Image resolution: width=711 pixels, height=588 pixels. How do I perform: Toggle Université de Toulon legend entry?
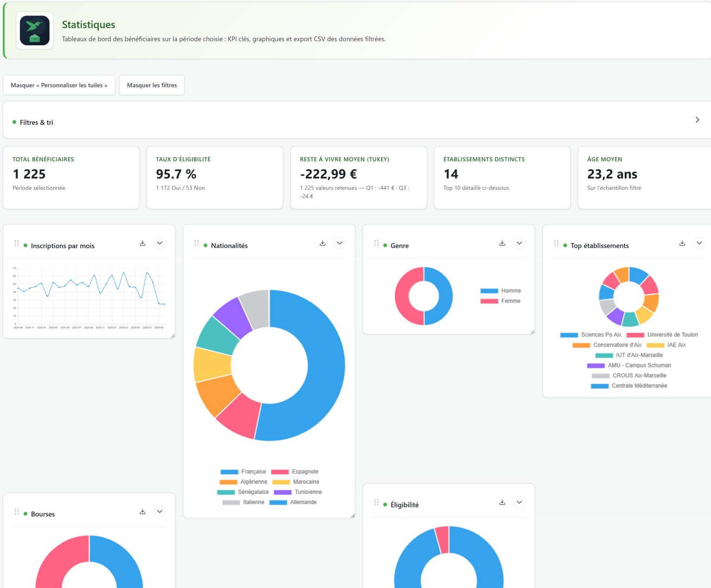[662, 335]
